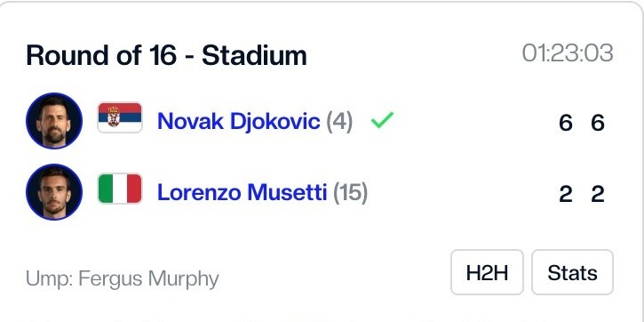Click the seed number (4) beside Djokovic
Screen dimensions: 644x322
click(x=339, y=122)
